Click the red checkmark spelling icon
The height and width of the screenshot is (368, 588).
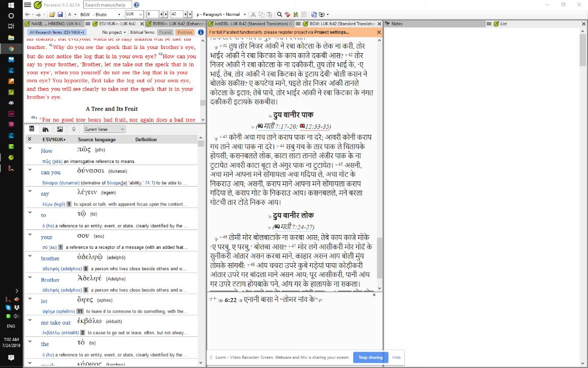[287, 15]
